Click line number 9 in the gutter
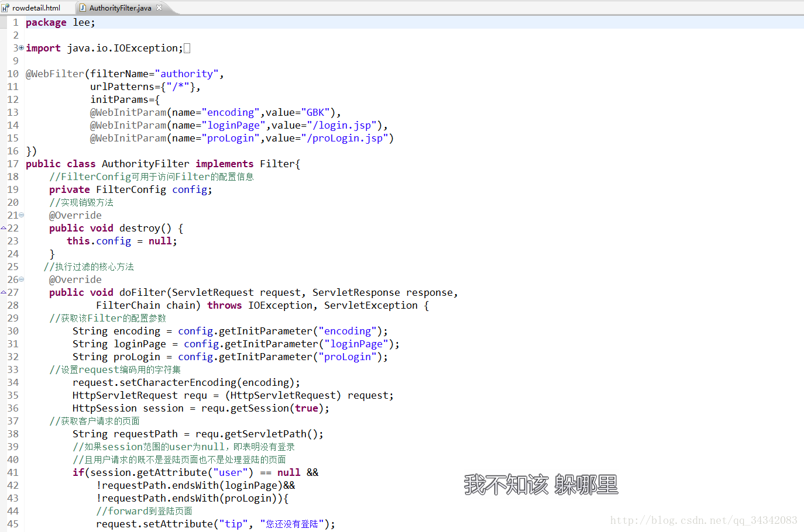804x532 pixels. (x=16, y=61)
